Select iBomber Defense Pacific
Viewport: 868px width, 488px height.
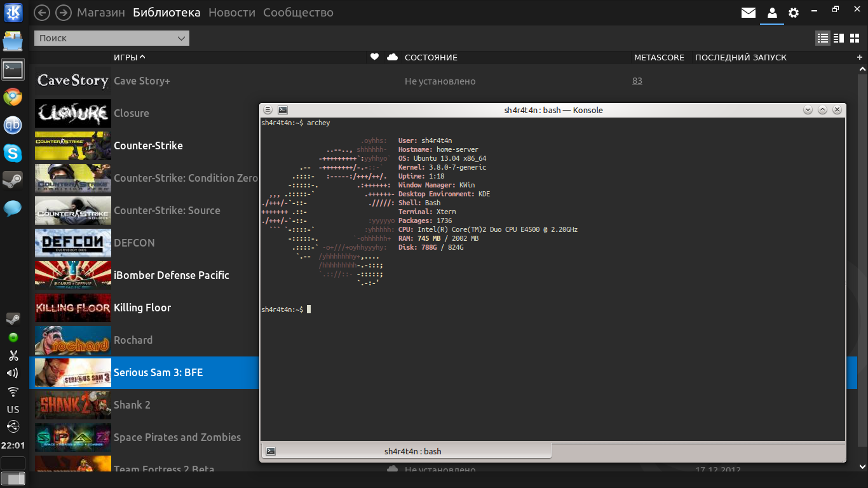172,275
